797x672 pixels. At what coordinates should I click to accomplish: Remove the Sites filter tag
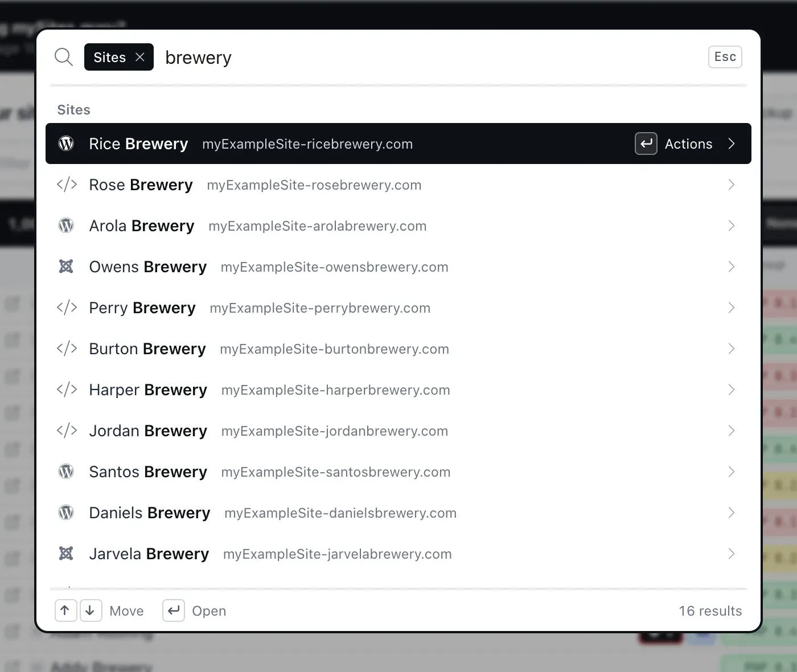pyautogui.click(x=140, y=57)
